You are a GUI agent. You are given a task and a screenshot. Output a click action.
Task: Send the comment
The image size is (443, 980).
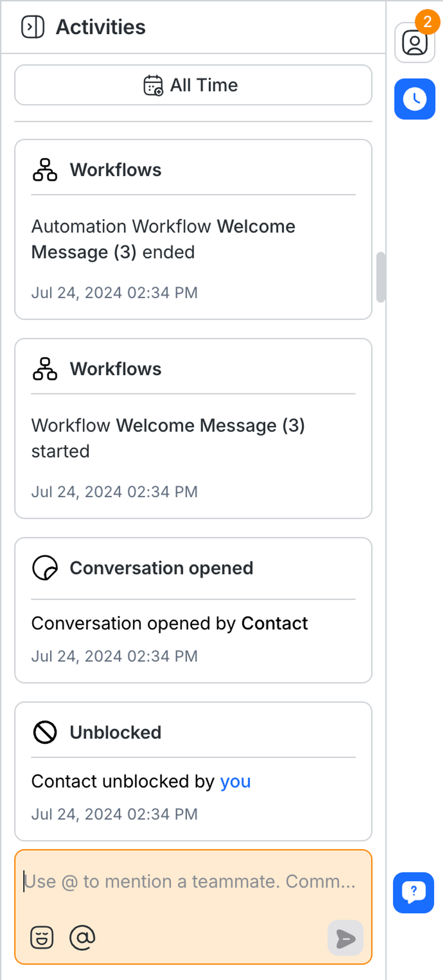tap(345, 938)
